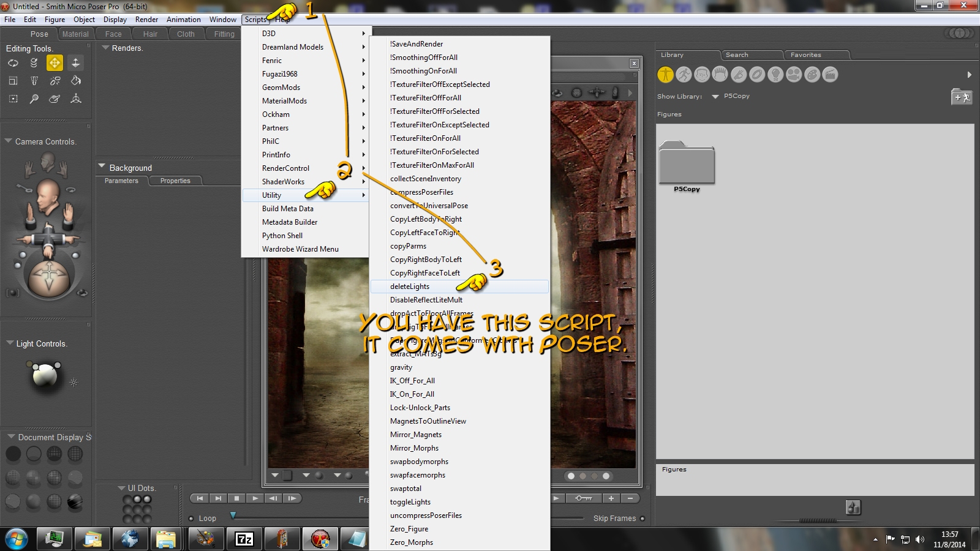
Task: Open the Poses library category
Action: [x=684, y=75]
